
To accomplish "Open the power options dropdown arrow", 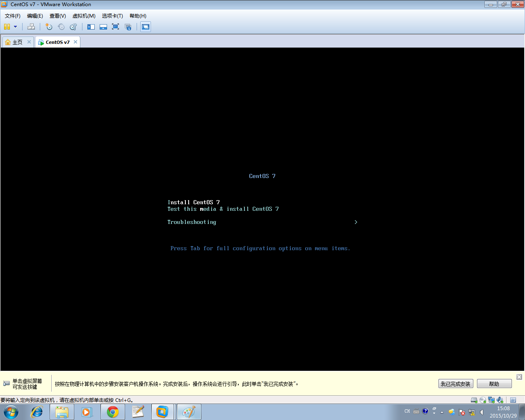I will tap(16, 27).
